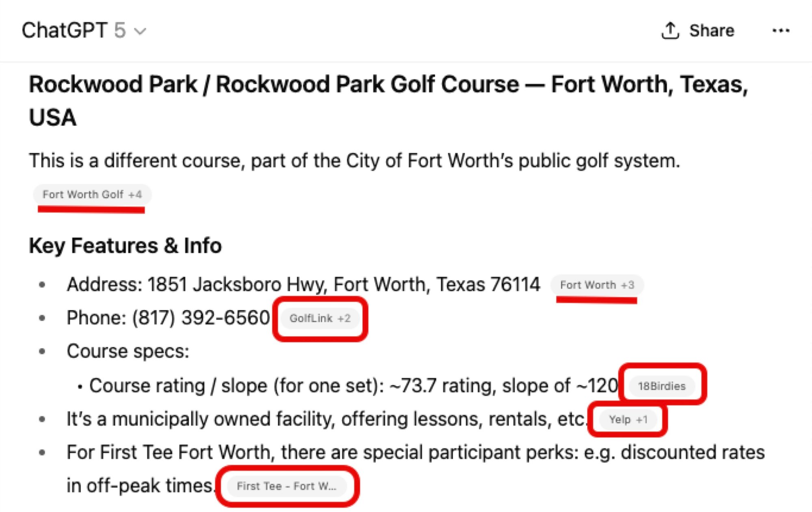Open the Fort Worth Golf +4 citation pill

click(92, 194)
